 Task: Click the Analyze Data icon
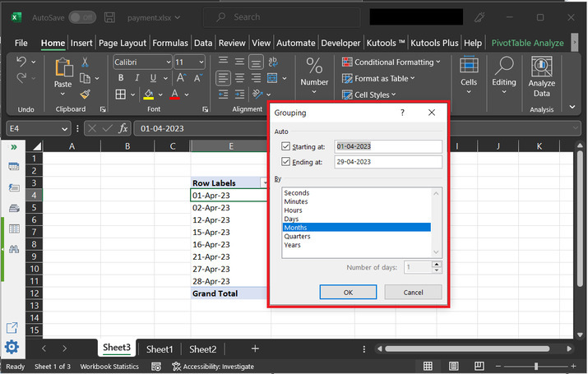click(541, 66)
